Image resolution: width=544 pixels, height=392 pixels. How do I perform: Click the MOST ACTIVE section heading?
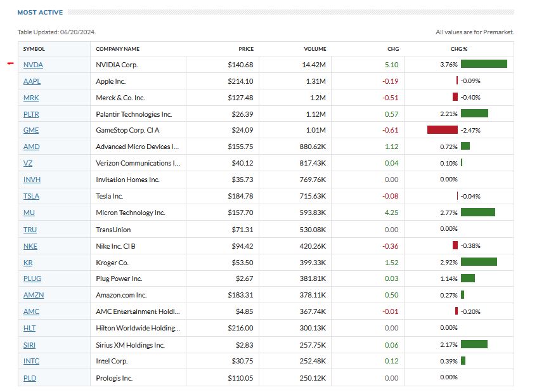[x=40, y=12]
